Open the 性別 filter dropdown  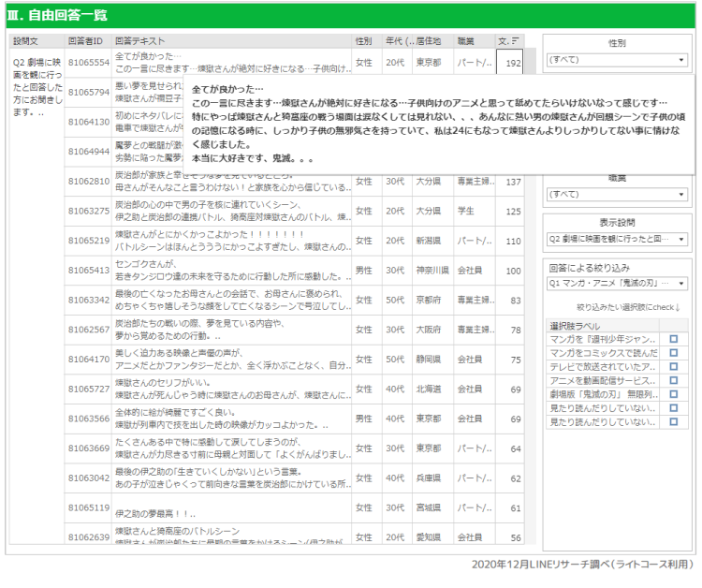pos(617,59)
